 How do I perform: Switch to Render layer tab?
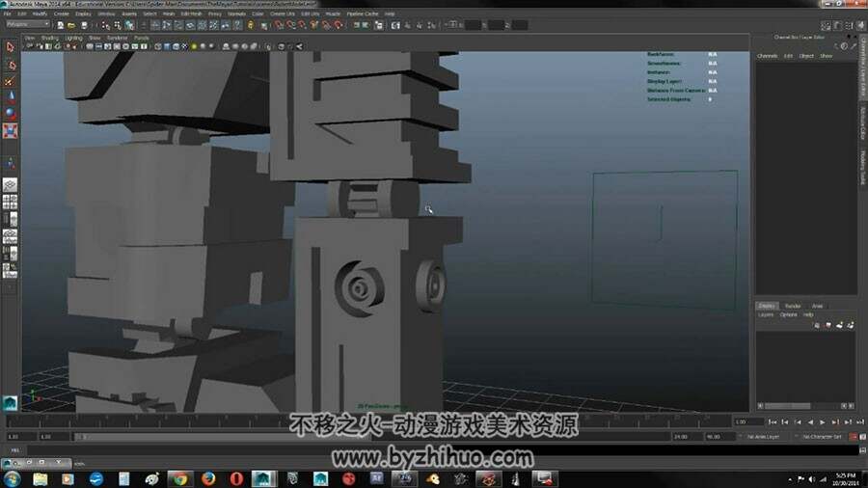pos(794,306)
